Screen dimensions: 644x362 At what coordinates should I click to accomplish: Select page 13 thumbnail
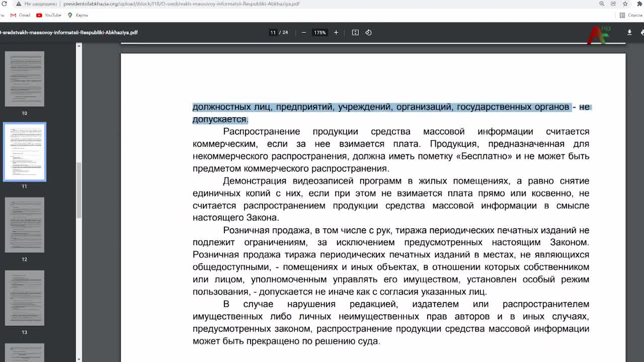[25, 298]
